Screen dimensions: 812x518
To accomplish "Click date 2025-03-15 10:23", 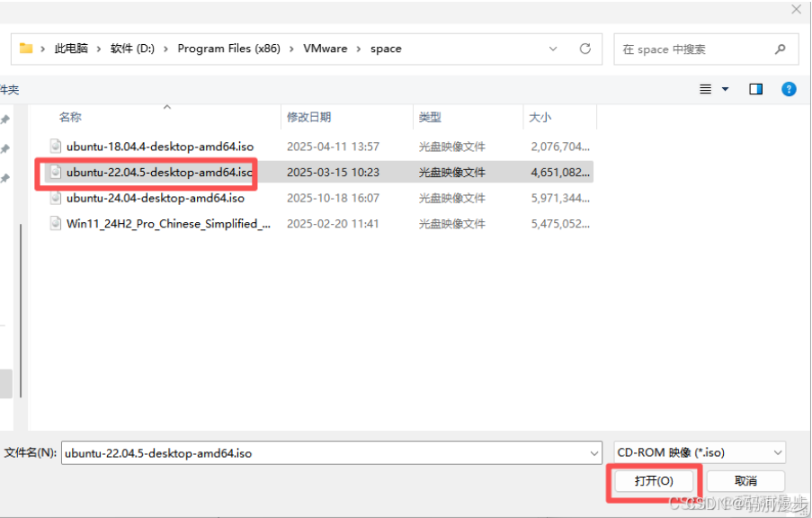I will pos(333,173).
